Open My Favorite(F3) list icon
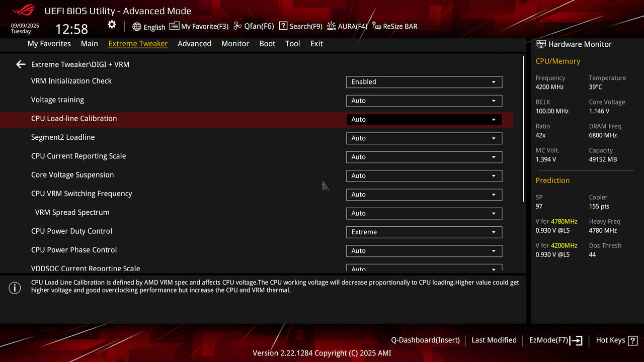Viewport: 644px width, 362px height. 174,26
